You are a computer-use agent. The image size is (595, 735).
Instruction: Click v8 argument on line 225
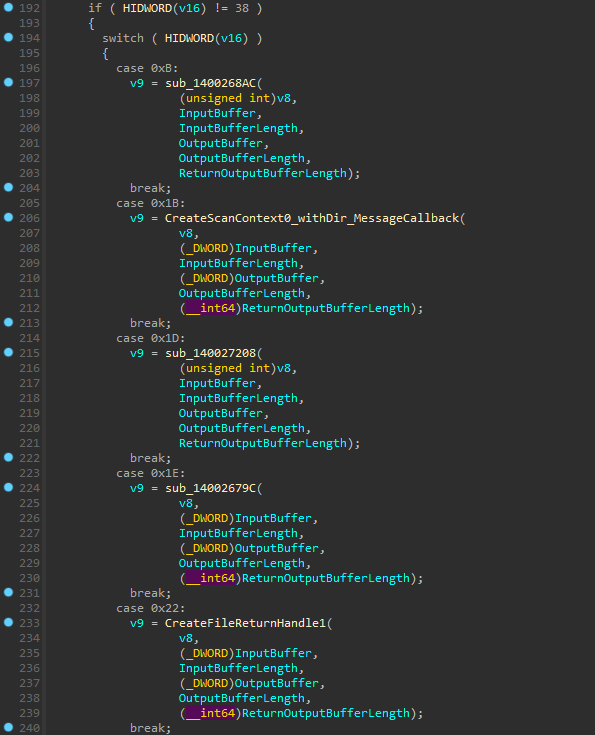186,503
